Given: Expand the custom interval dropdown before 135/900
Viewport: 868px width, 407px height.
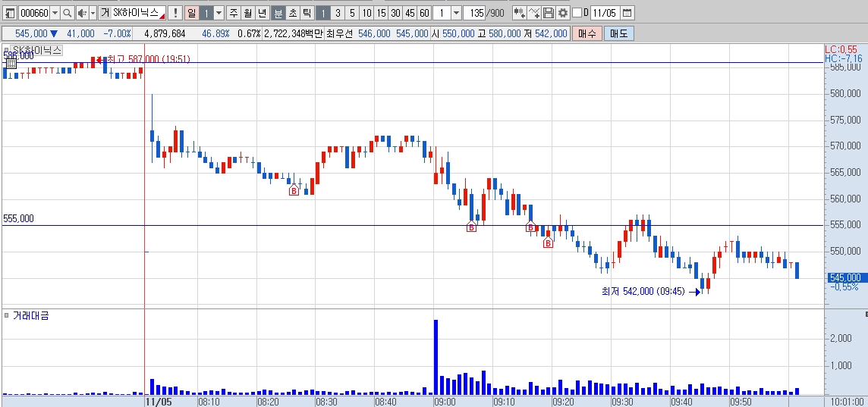Looking at the screenshot, I should click(x=455, y=13).
